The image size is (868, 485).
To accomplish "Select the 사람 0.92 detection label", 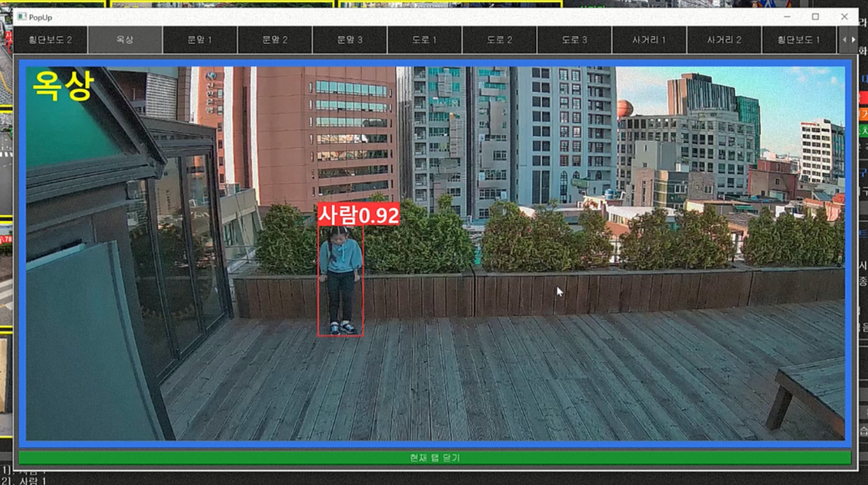I will pos(359,214).
